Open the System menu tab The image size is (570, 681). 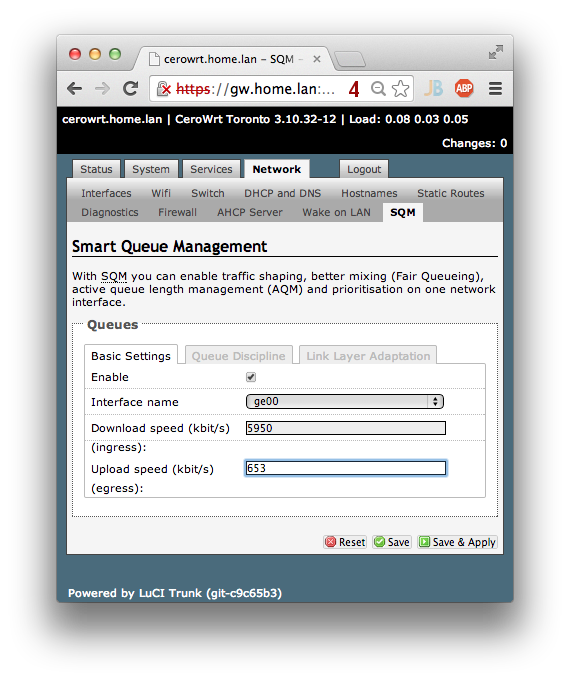coord(151,169)
